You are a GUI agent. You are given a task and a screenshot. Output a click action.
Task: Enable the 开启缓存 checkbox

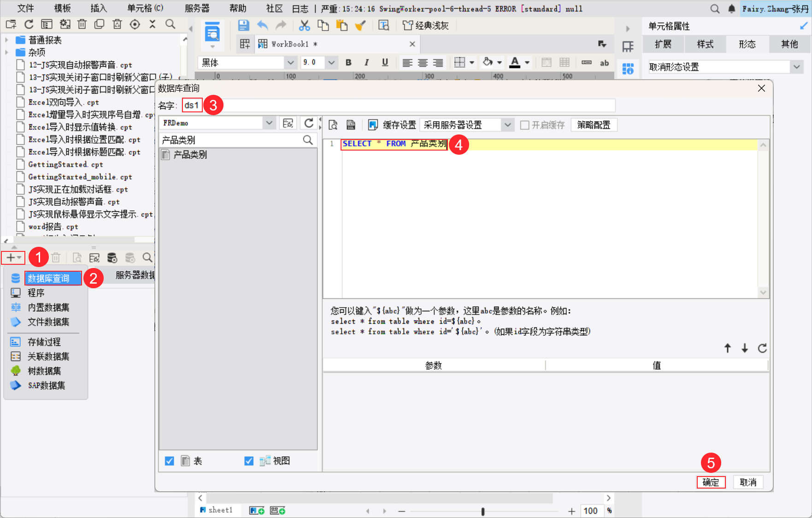click(524, 125)
